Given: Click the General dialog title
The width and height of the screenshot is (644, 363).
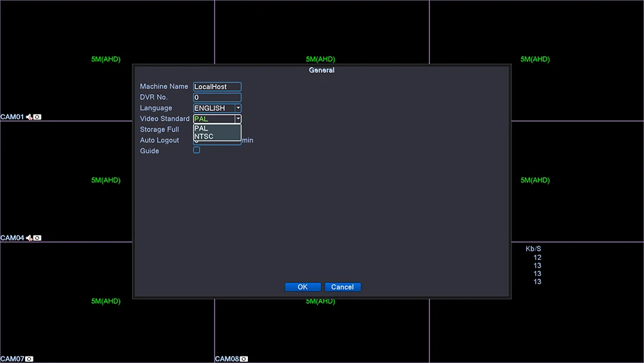Looking at the screenshot, I should coord(321,70).
